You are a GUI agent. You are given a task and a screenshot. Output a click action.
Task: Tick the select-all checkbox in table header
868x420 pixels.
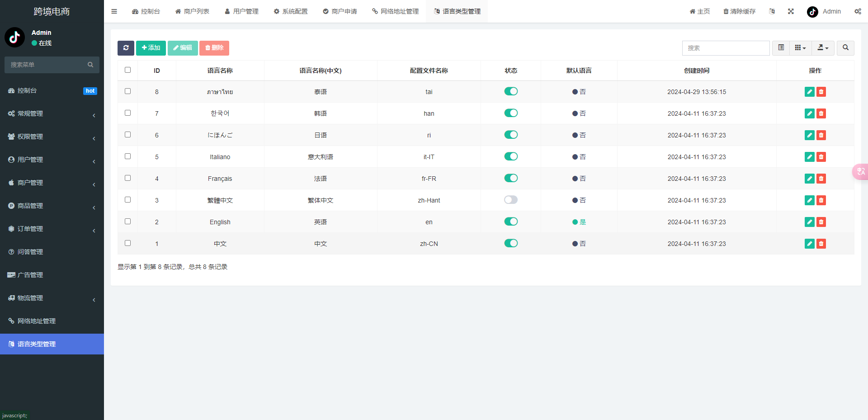click(x=128, y=70)
